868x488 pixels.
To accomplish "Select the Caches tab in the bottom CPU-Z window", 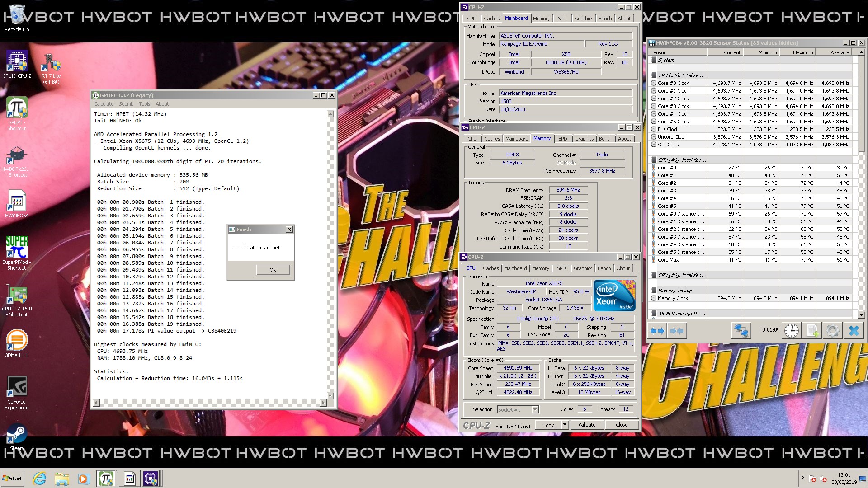I will [x=491, y=268].
